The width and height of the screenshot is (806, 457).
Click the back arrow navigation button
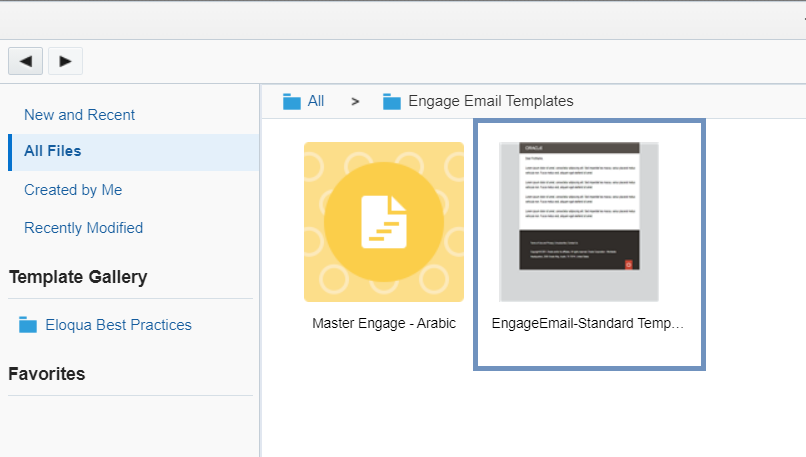(25, 61)
